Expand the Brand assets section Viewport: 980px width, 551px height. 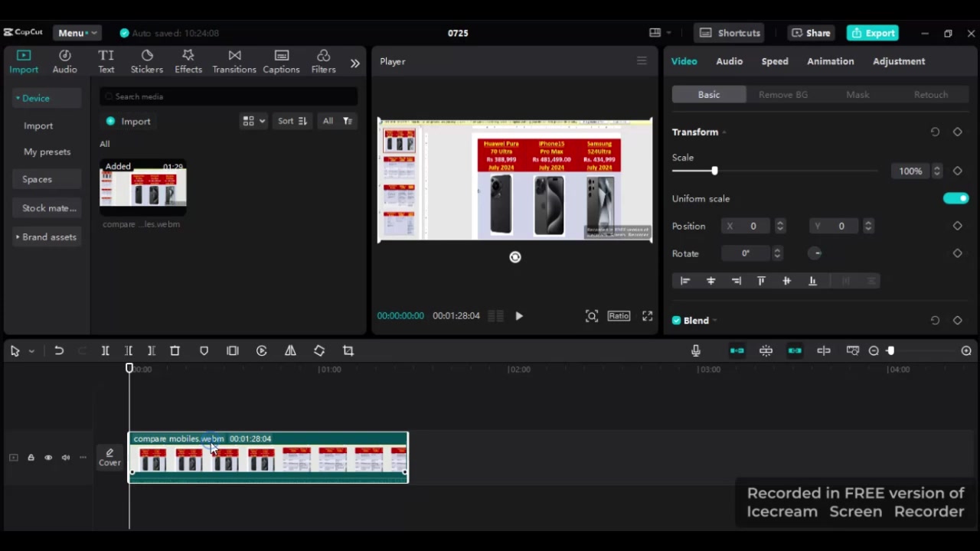(x=46, y=237)
